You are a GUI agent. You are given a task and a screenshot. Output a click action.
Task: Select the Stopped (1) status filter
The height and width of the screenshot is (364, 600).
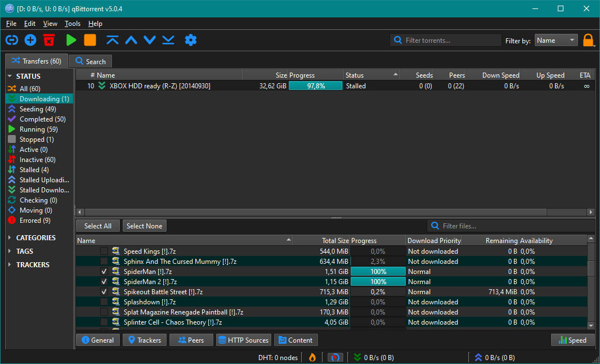[39, 140]
